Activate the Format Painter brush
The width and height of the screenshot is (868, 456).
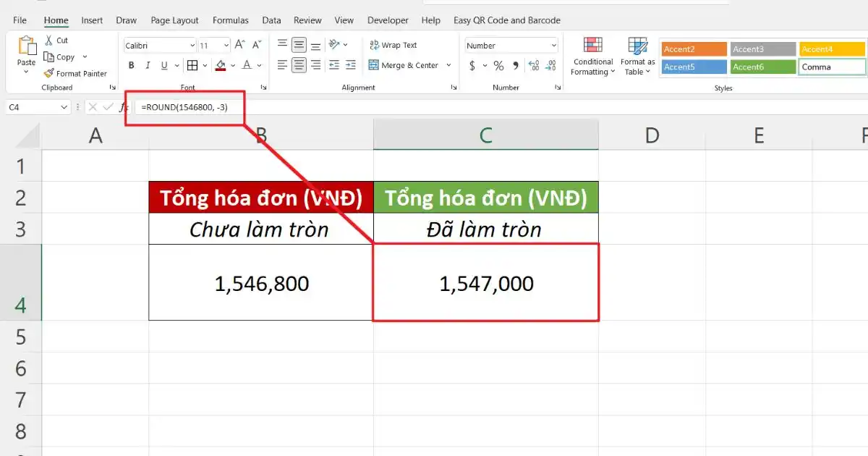click(48, 73)
